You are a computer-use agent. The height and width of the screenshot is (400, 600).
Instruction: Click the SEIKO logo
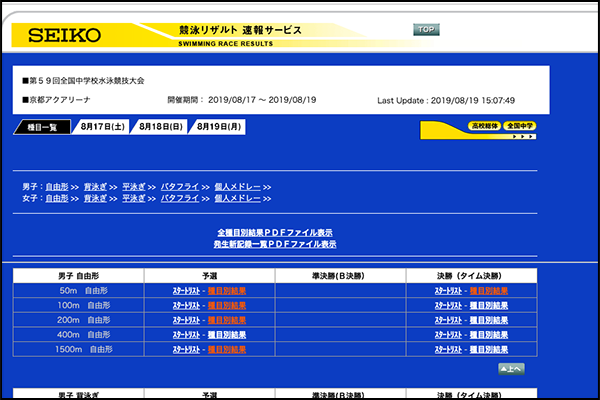64,35
